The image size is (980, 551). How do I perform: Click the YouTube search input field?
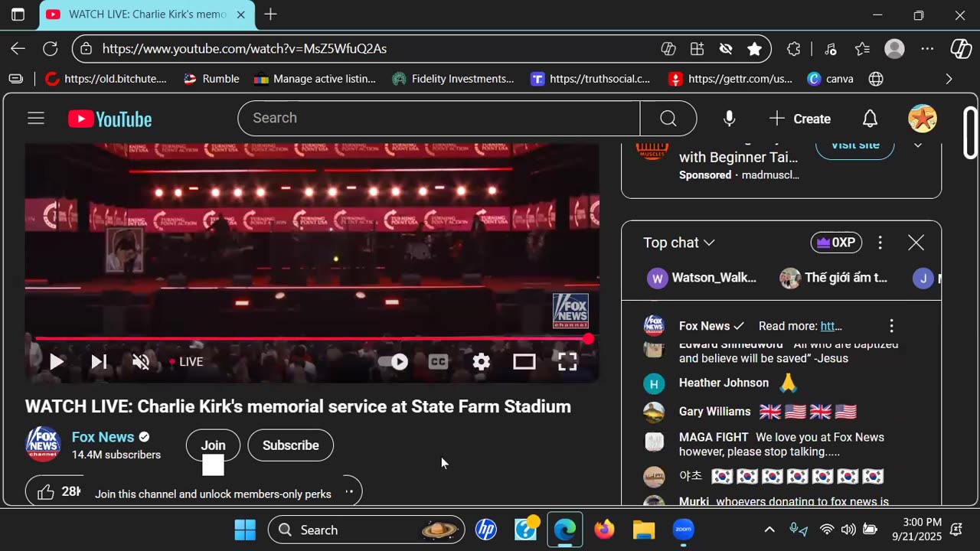coord(439,118)
